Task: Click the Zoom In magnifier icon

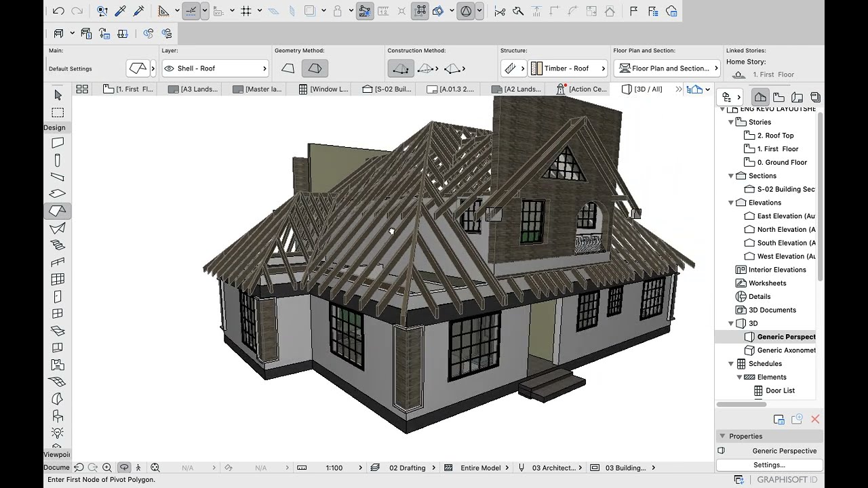Action: tap(106, 468)
